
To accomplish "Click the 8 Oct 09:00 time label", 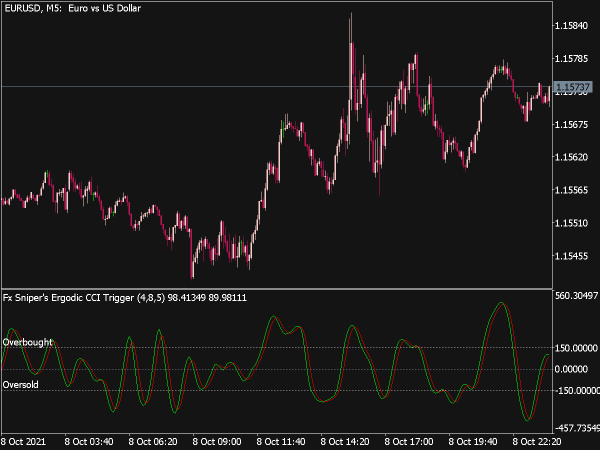I will [217, 442].
